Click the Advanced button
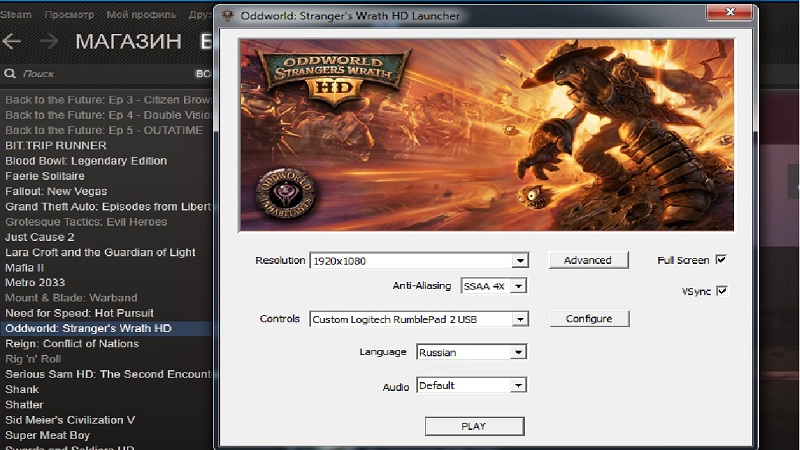The width and height of the screenshot is (800, 450). click(588, 260)
